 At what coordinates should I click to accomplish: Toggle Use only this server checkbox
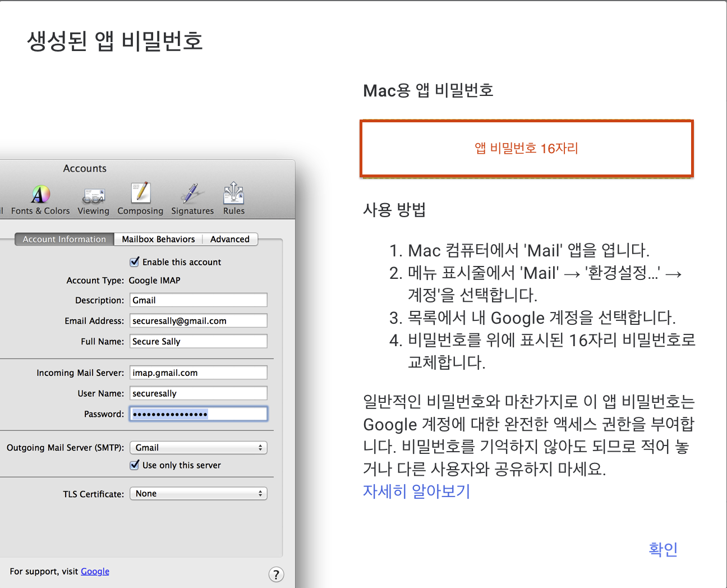(135, 465)
